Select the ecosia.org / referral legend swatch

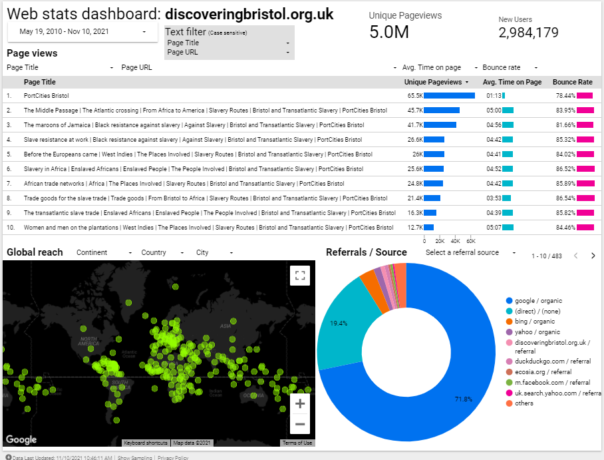coord(509,372)
